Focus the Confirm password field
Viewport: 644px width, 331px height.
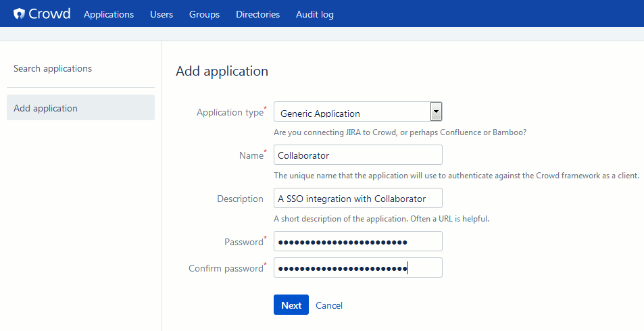tap(357, 268)
